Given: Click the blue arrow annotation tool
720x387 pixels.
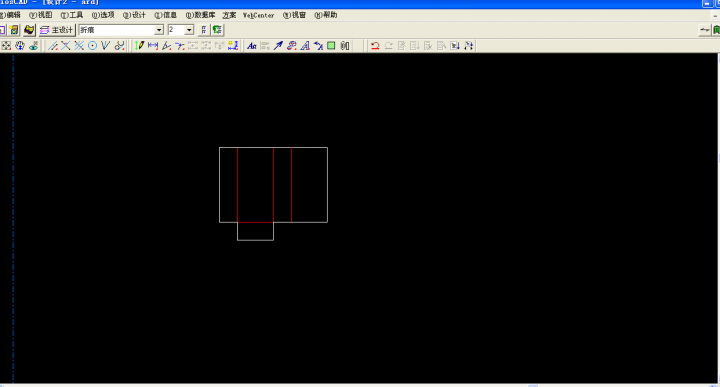Looking at the screenshot, I should pyautogui.click(x=278, y=45).
